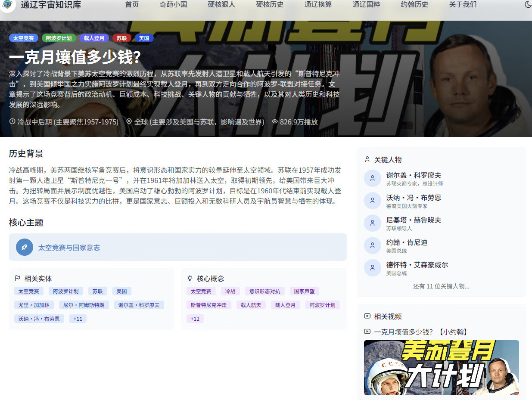Image resolution: width=532 pixels, height=400 pixels.
Task: Click the 太空竞赛 tag under 核心概念
Action: click(201, 291)
